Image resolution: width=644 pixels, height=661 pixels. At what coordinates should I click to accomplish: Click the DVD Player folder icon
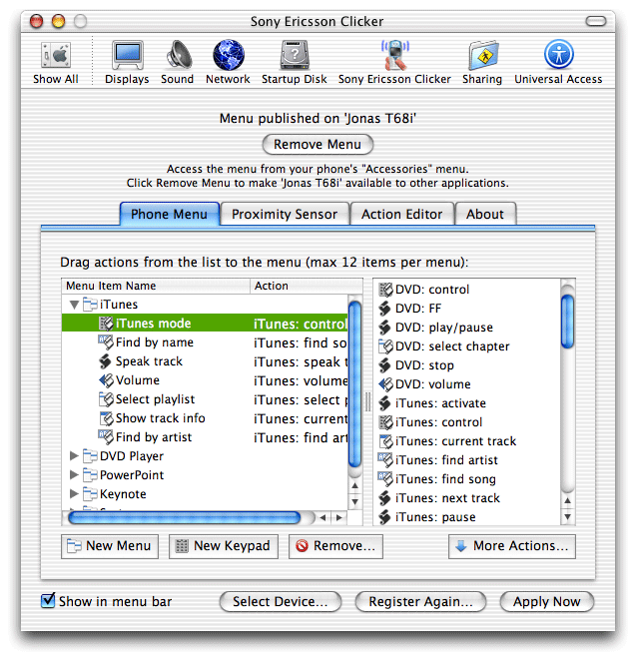[90, 455]
